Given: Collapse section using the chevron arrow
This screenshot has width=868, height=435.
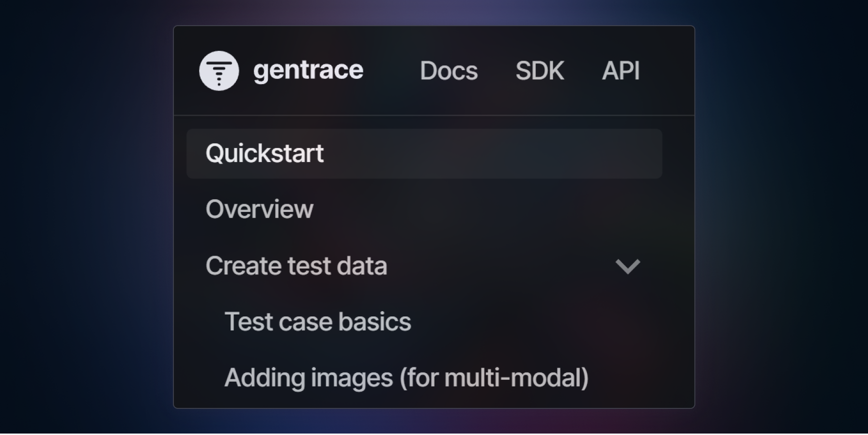Looking at the screenshot, I should coord(628,266).
